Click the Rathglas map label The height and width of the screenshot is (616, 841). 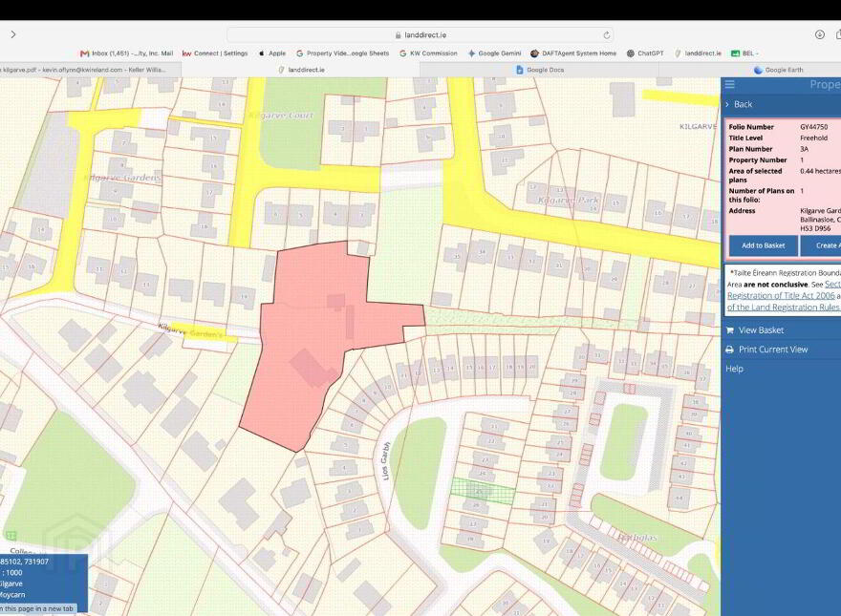(x=636, y=537)
